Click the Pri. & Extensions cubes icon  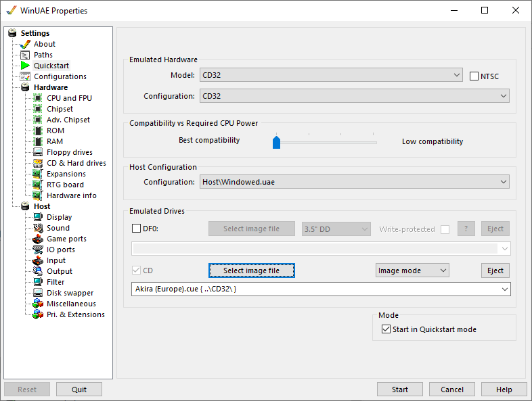pyautogui.click(x=38, y=314)
